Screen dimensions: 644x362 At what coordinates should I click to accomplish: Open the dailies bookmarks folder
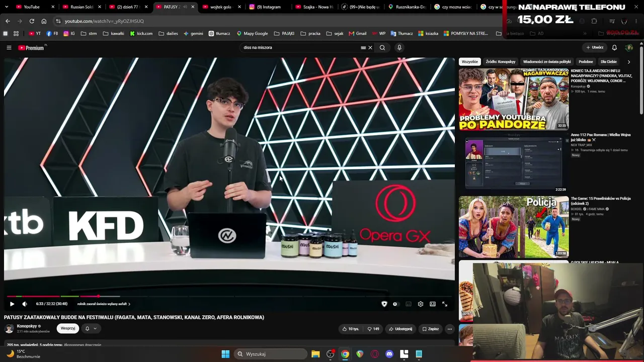pos(168,34)
